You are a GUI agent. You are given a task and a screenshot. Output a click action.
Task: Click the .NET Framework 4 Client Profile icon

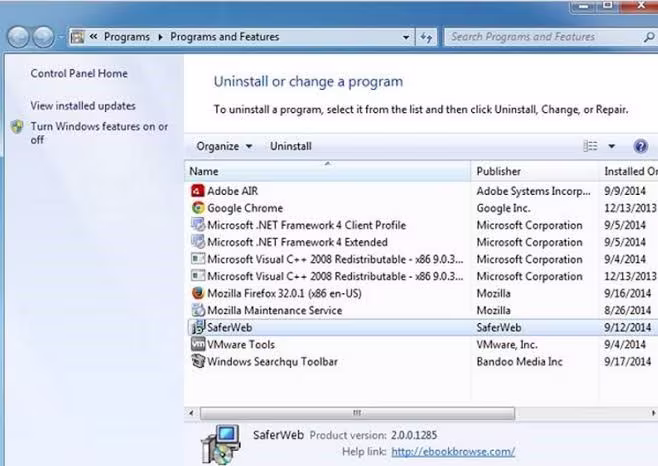click(198, 225)
